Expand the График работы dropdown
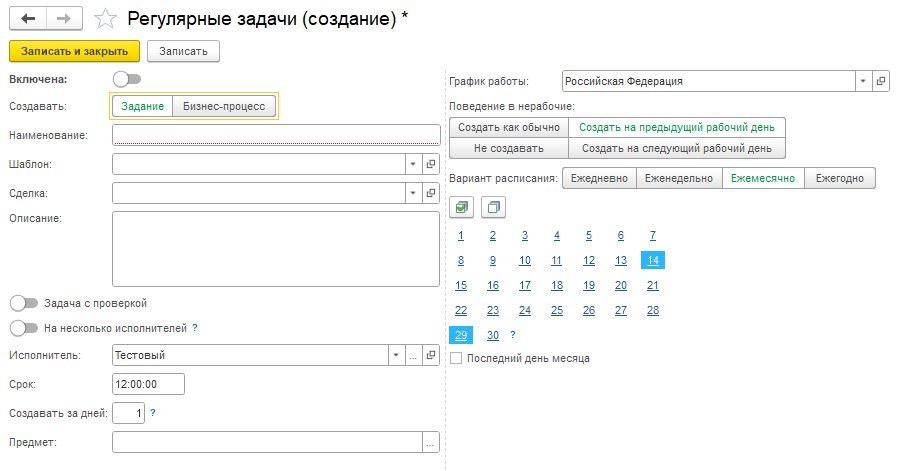Viewport: 922px width, 471px height. 863,81
